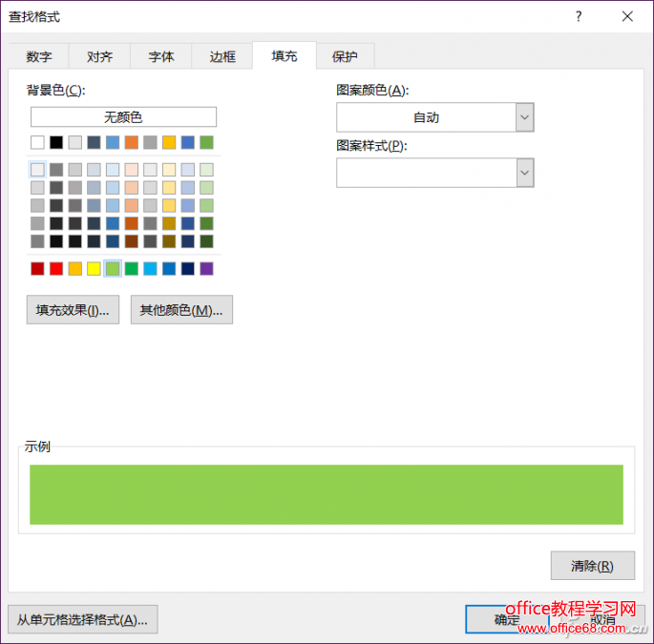The image size is (654, 644).
Task: Select bright red standard color swatch
Action: [56, 268]
